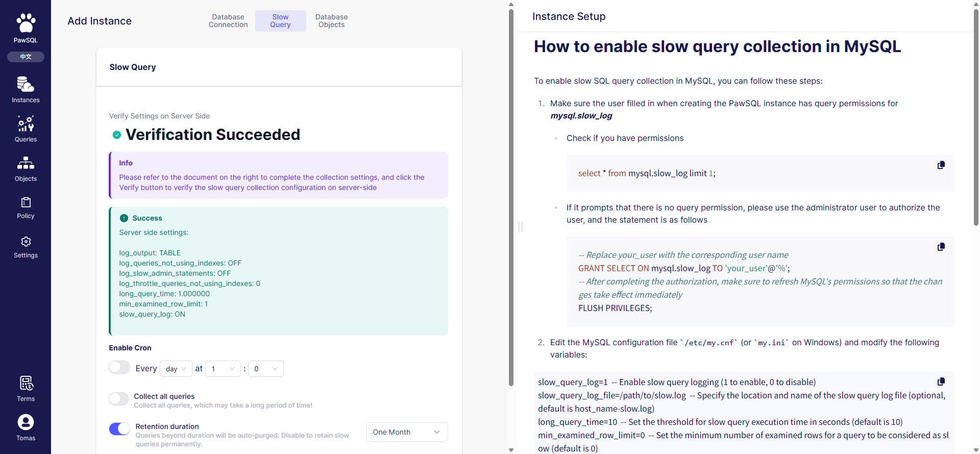Click the 'min_examined_row_limit: 1' text
Image resolution: width=980 pixels, height=454 pixels.
click(x=163, y=304)
